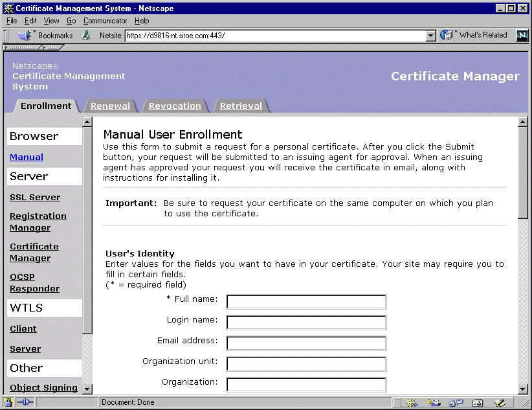Click the Full name text field
Screen dimensions: 532x410
(306, 301)
